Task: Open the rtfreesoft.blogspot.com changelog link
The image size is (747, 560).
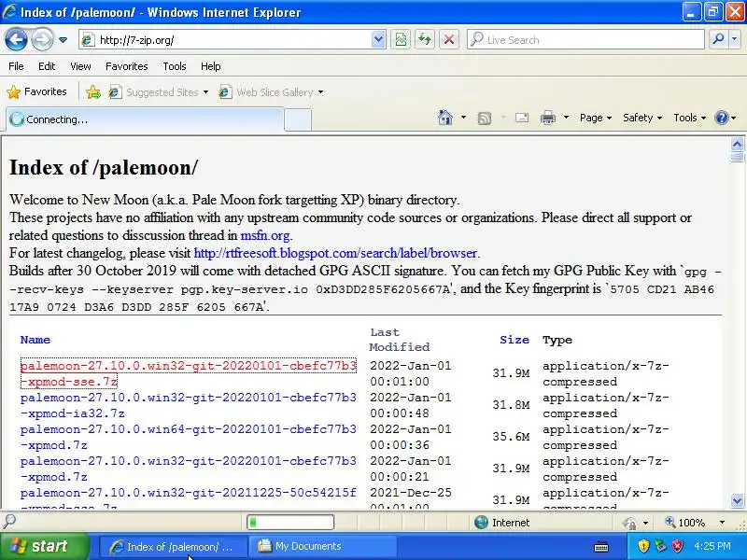Action: (335, 253)
